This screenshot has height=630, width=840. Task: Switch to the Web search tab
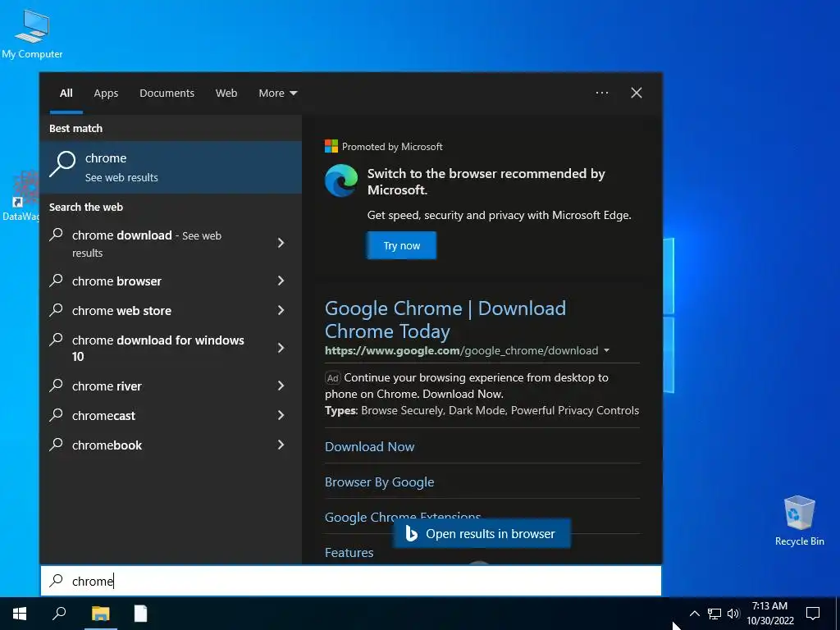click(226, 94)
